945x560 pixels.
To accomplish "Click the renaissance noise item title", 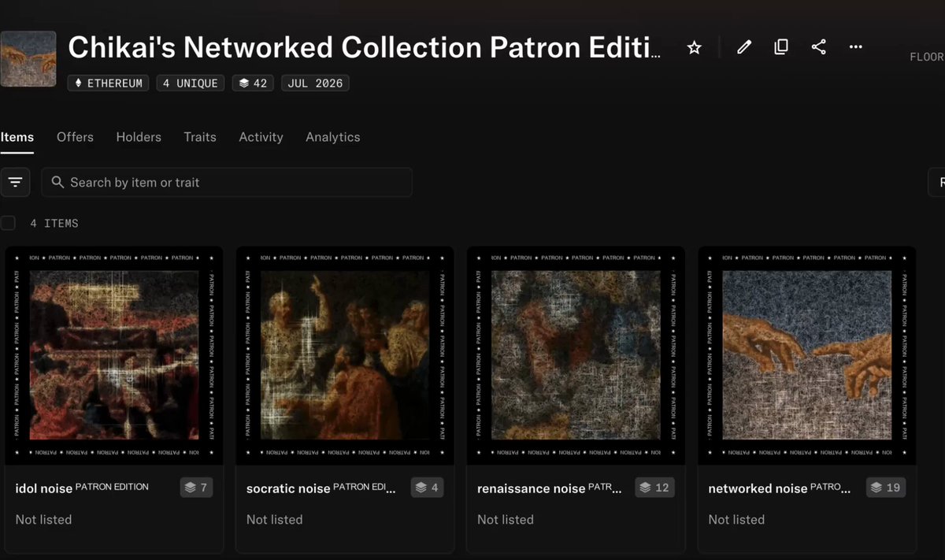I will pos(550,488).
